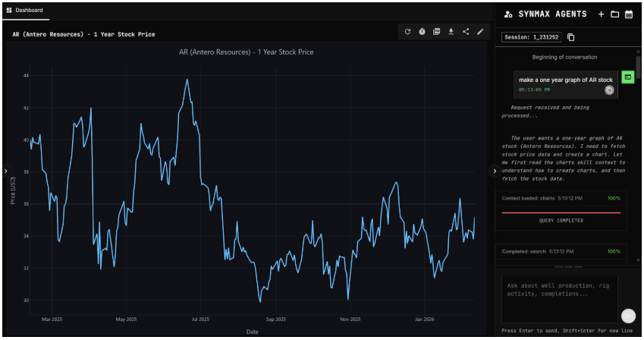Collapse the agents panel chevron
644x340 pixels.
495,171
